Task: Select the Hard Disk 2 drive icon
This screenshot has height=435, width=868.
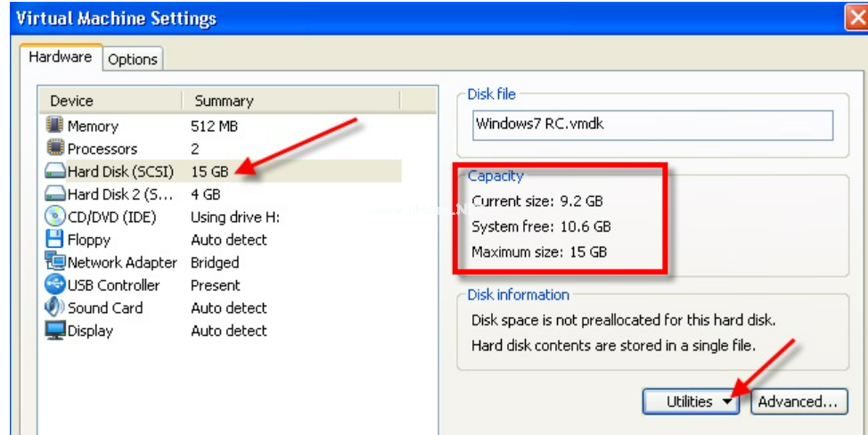Action: click(55, 193)
